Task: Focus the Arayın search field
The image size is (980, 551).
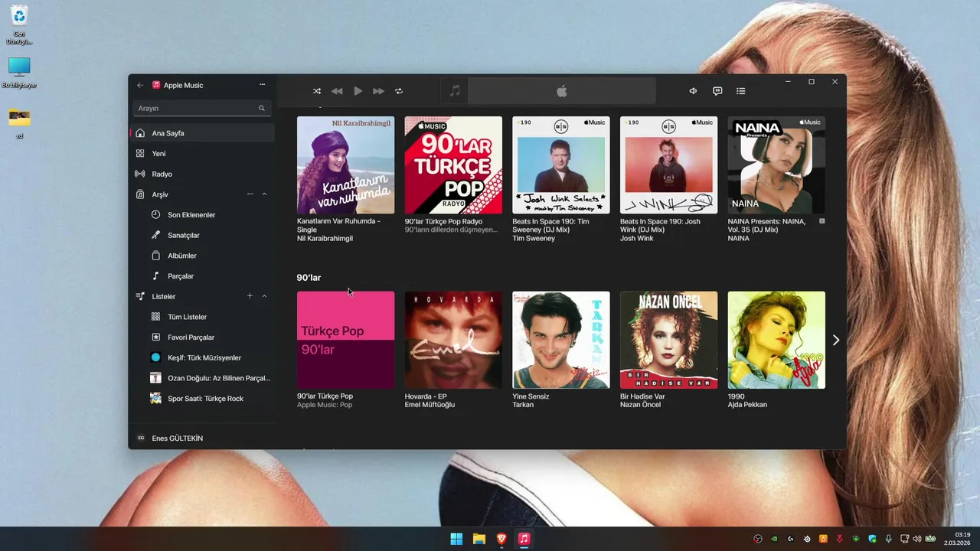Action: (x=202, y=109)
